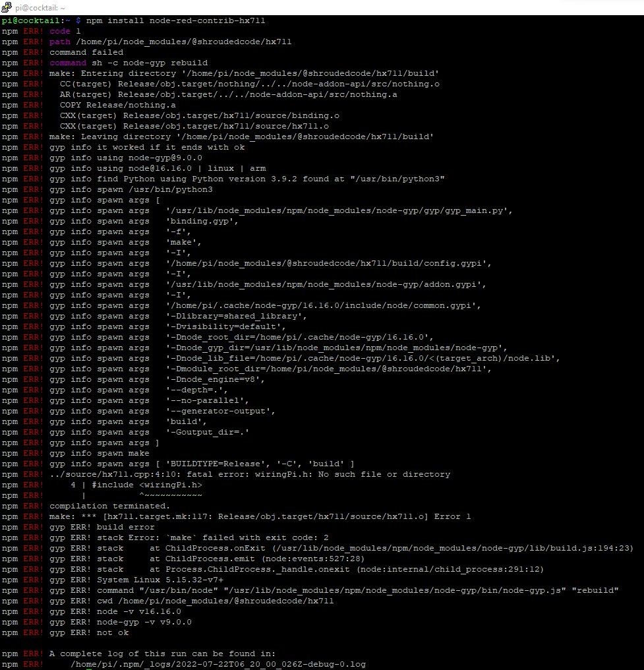This screenshot has width=644, height=670.
Task: Click the line 'code 1'
Action: coord(65,31)
